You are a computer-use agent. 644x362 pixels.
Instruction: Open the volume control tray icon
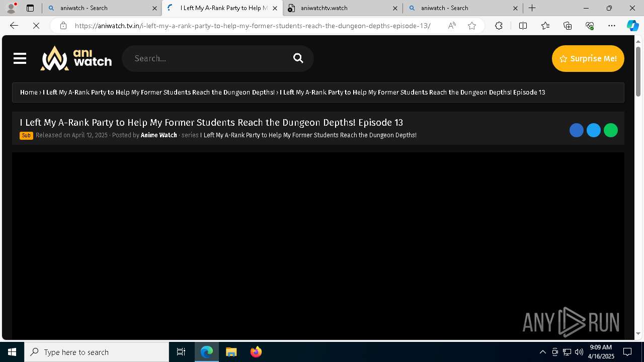tap(579, 352)
